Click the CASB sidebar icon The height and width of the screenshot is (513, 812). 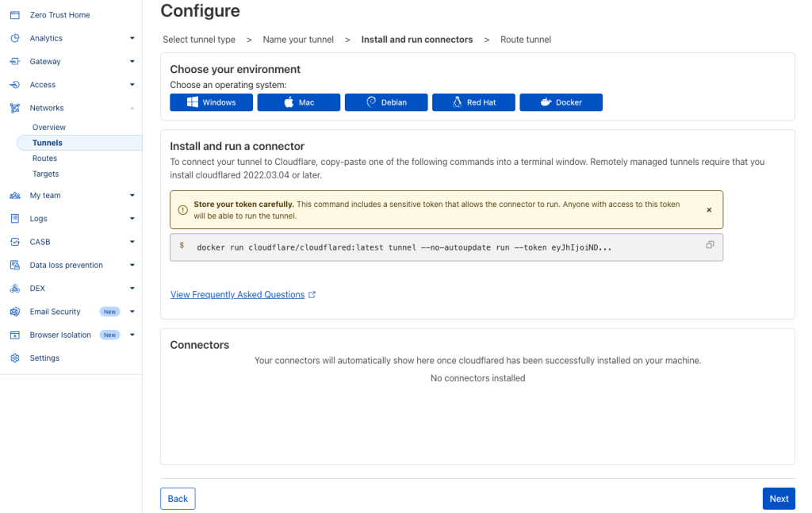pyautogui.click(x=15, y=242)
